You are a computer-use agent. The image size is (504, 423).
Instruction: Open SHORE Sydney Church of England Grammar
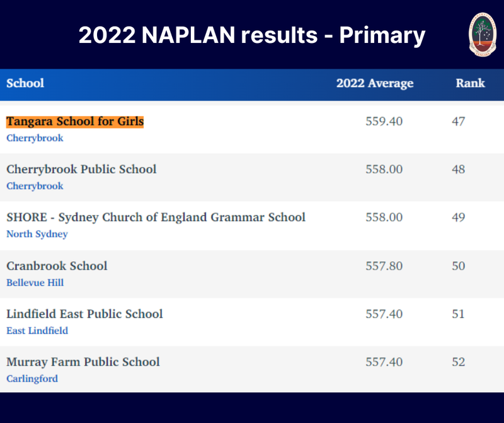156,217
